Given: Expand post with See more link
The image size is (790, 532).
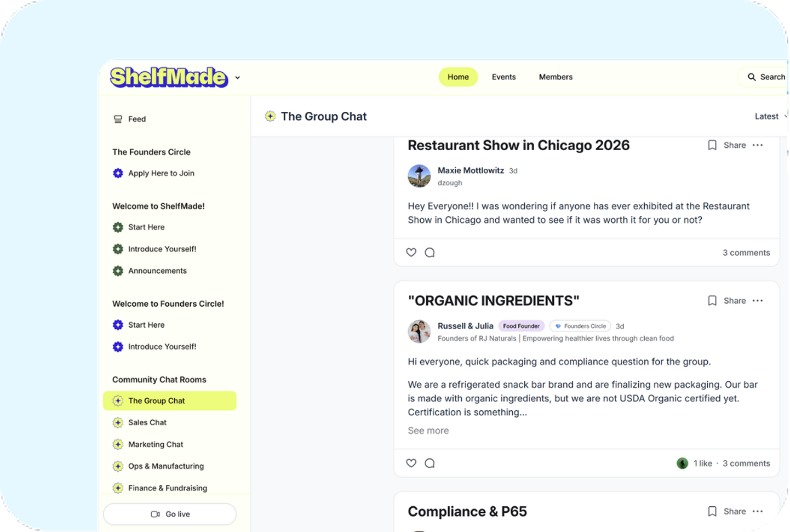Looking at the screenshot, I should tap(428, 431).
